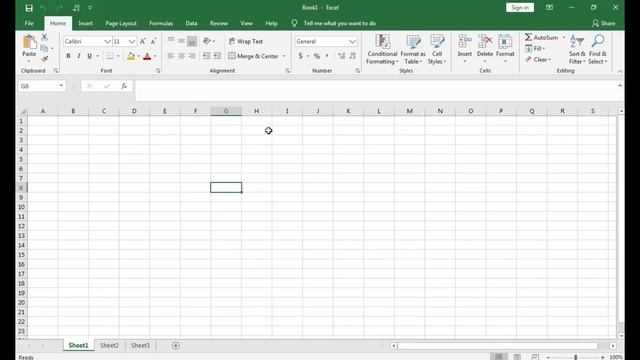640x360 pixels.
Task: Switch to the Page Layout ribbon tab
Action: 121,23
